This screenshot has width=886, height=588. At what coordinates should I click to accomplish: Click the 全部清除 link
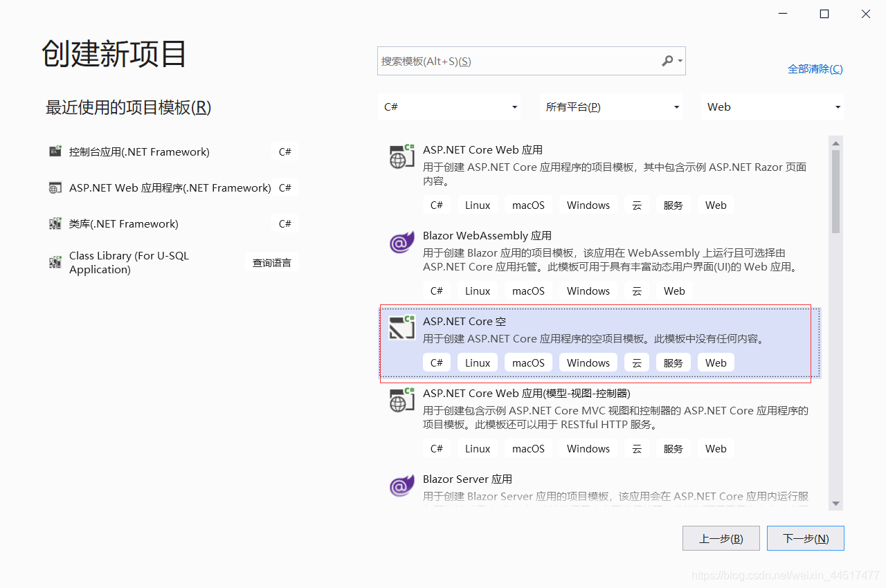tap(815, 68)
